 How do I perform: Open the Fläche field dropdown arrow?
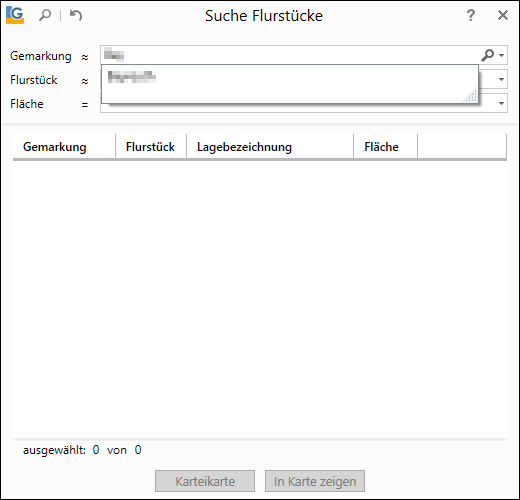click(501, 103)
